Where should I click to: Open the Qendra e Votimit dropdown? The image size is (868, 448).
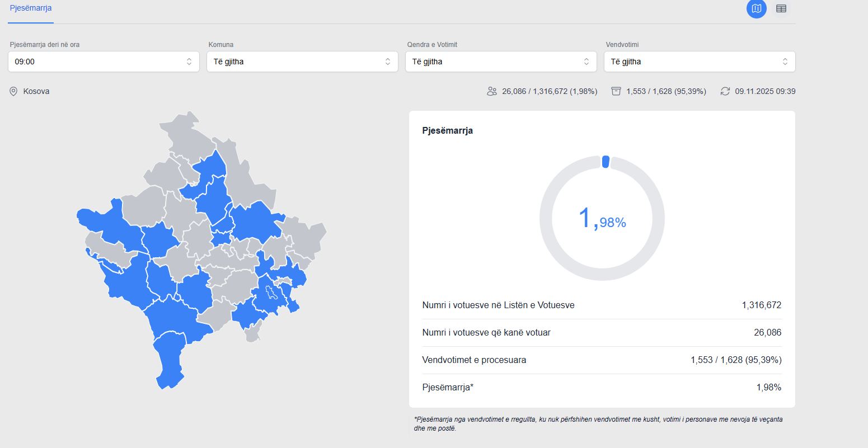[x=501, y=62]
